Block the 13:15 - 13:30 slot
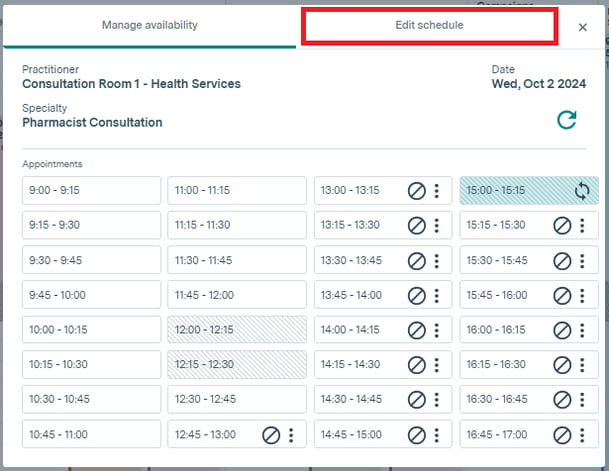The image size is (609, 471). (x=416, y=225)
